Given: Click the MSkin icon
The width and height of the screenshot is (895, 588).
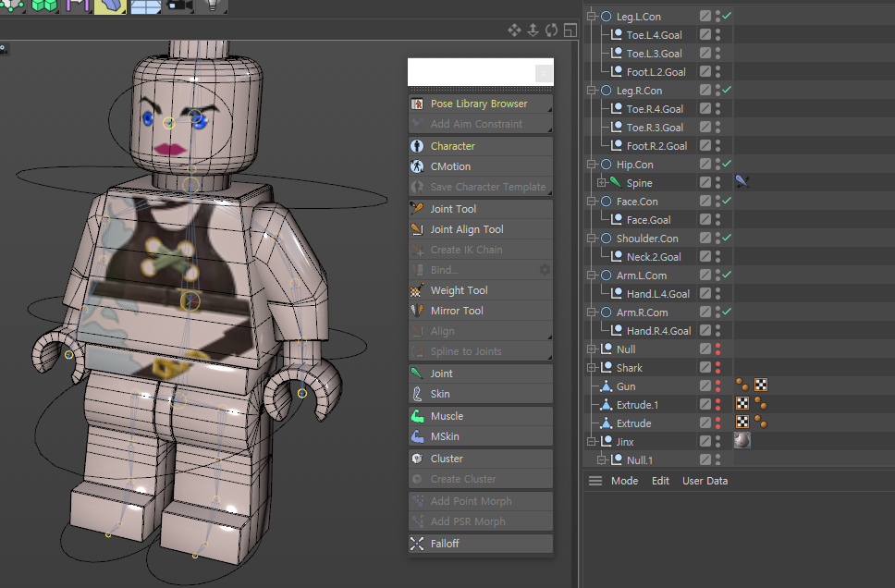Looking at the screenshot, I should point(417,436).
